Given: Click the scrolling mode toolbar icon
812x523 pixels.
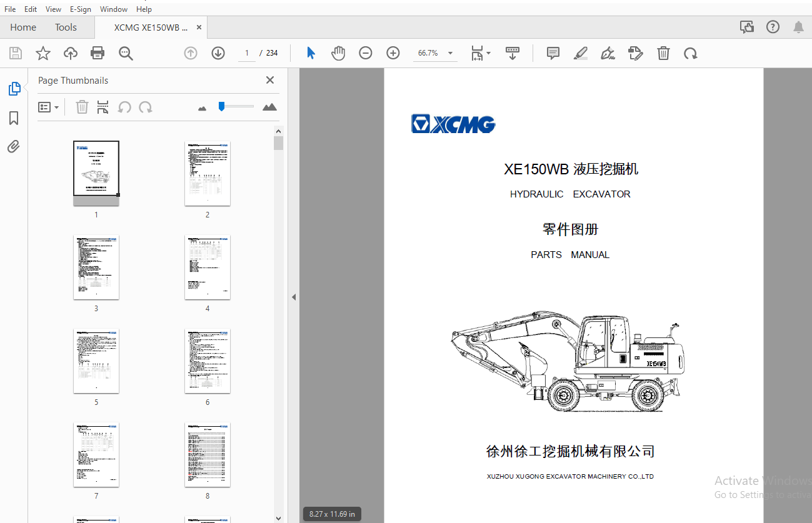Looking at the screenshot, I should click(x=513, y=53).
